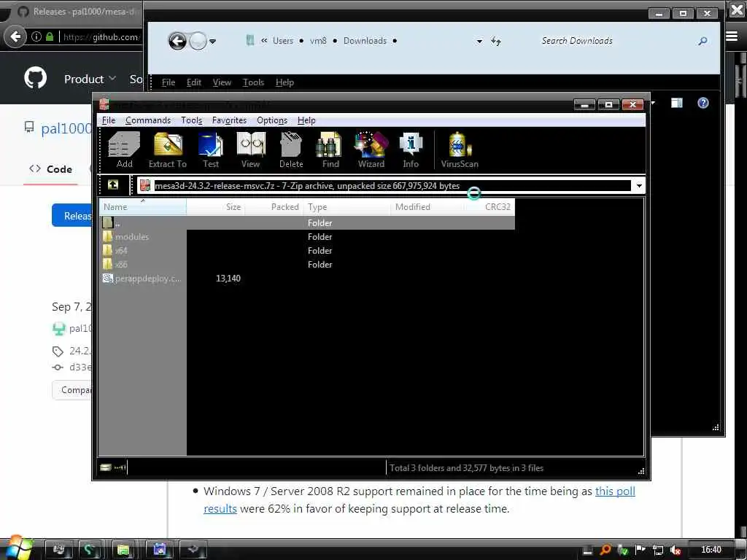Open the Commands menu
The width and height of the screenshot is (747, 560).
coord(148,120)
